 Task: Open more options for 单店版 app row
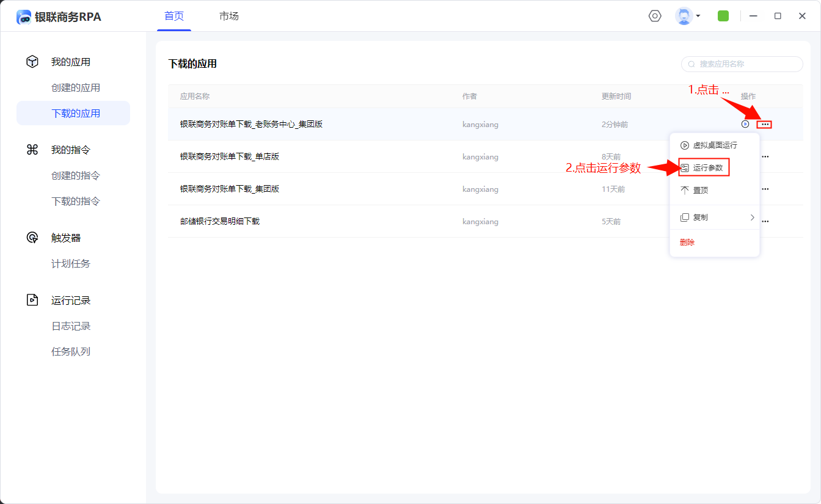tap(765, 156)
